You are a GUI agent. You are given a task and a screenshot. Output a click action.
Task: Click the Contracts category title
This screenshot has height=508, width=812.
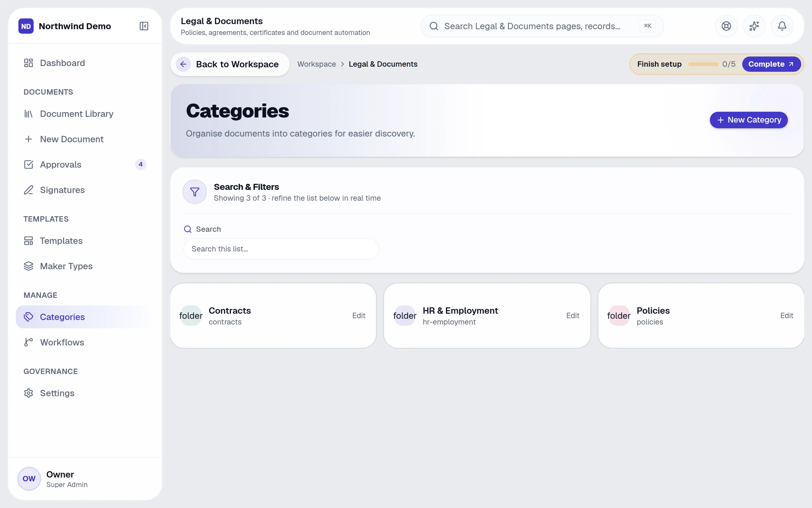[230, 311]
